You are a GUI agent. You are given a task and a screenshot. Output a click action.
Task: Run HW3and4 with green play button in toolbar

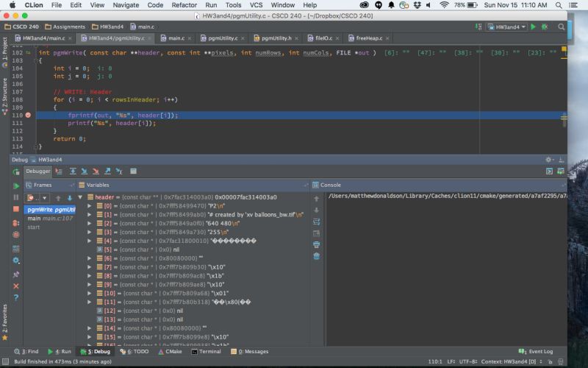click(534, 26)
